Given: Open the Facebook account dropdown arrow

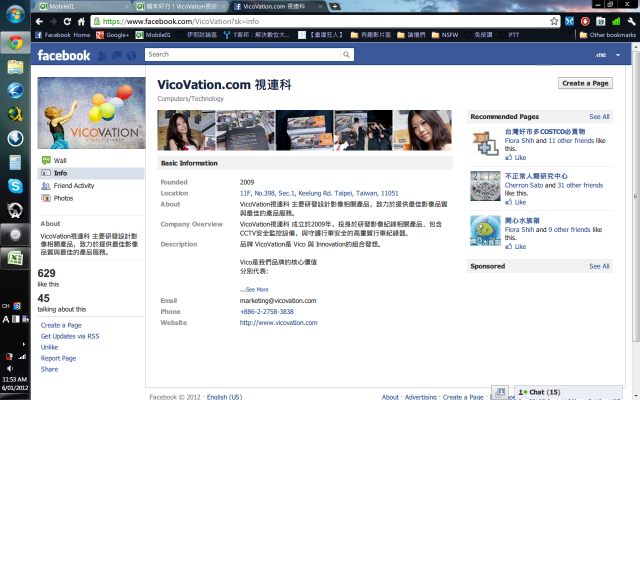Looking at the screenshot, I should [618, 55].
